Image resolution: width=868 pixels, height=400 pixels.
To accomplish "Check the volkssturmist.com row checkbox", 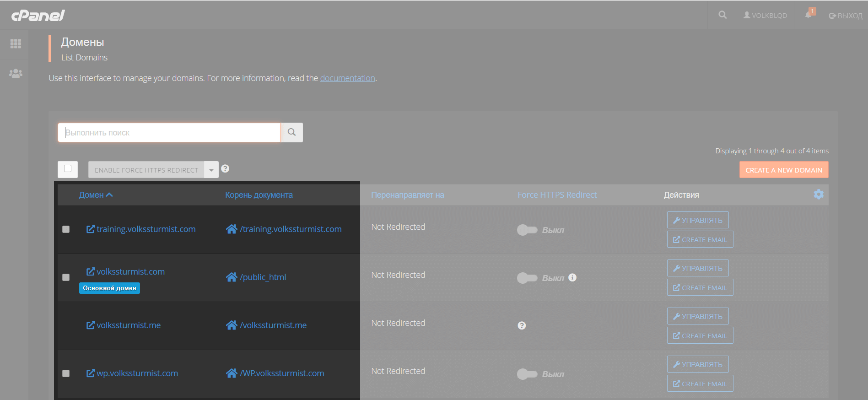I will (66, 277).
